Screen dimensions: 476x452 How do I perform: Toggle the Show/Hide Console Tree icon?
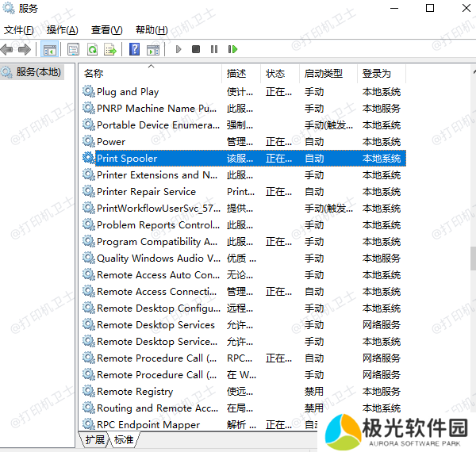(x=50, y=49)
